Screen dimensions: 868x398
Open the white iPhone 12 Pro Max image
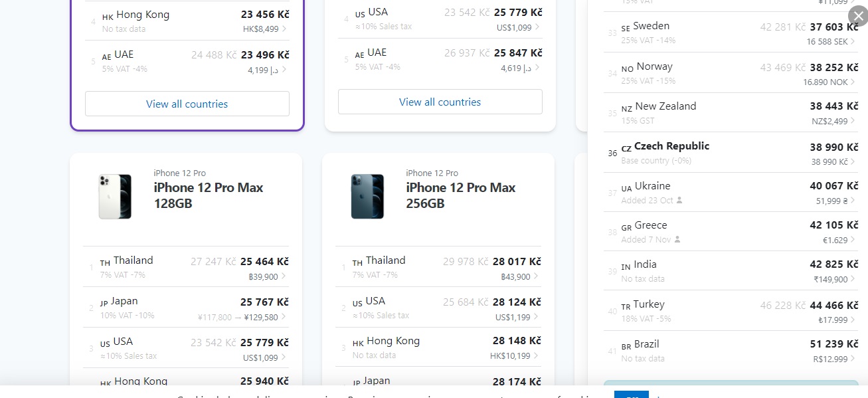[x=115, y=197]
